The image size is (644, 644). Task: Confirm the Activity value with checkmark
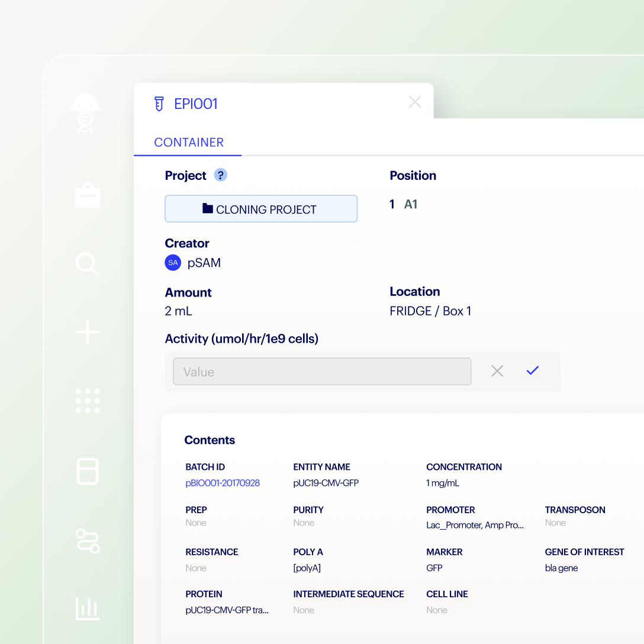click(532, 371)
